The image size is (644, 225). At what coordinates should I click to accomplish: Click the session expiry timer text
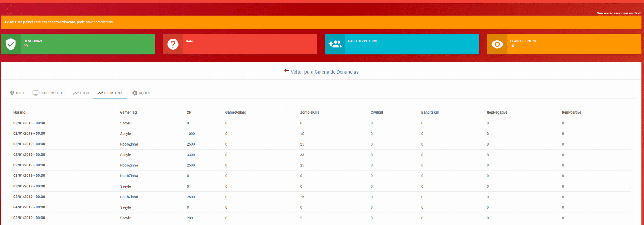(619, 13)
